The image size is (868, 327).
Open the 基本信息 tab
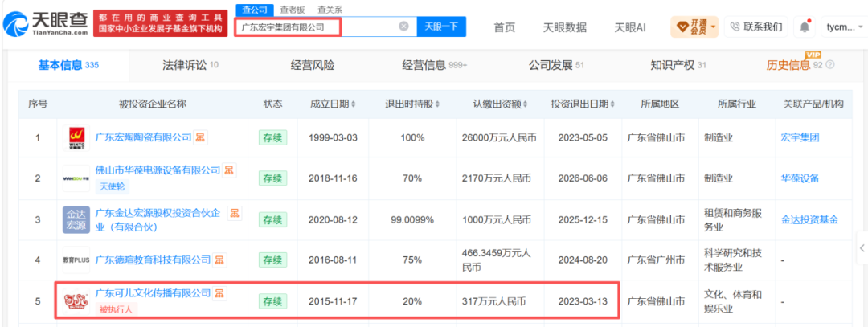[x=68, y=65]
